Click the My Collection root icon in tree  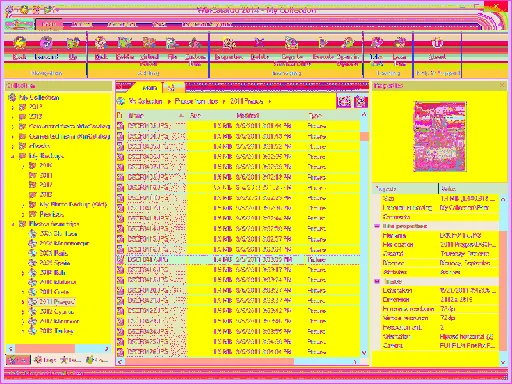click(x=12, y=97)
